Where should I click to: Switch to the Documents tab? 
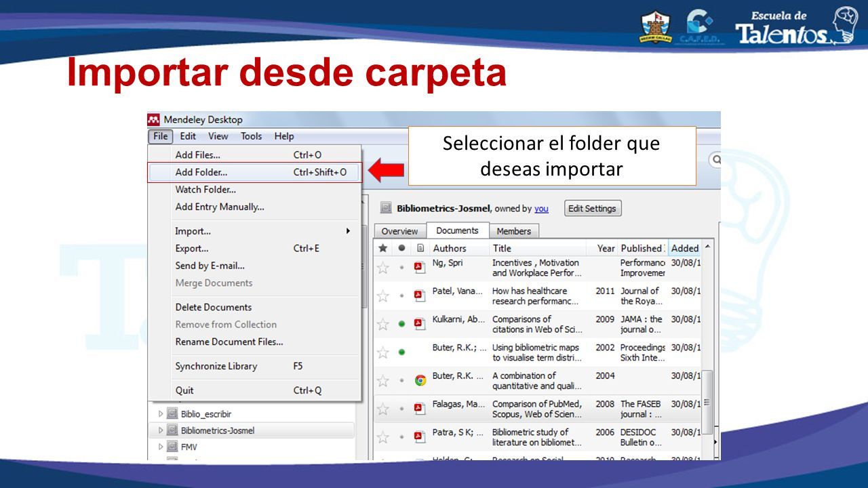point(457,230)
